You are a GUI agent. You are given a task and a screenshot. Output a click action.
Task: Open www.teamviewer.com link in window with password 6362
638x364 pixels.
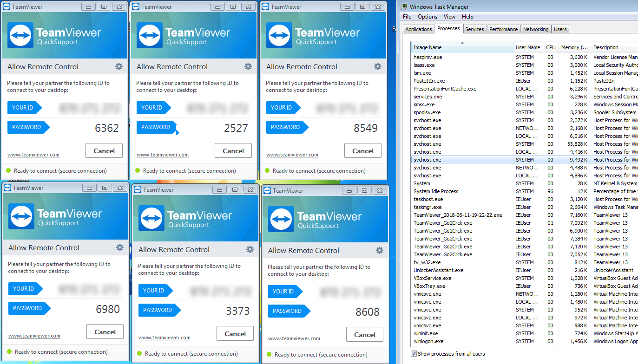click(x=33, y=155)
